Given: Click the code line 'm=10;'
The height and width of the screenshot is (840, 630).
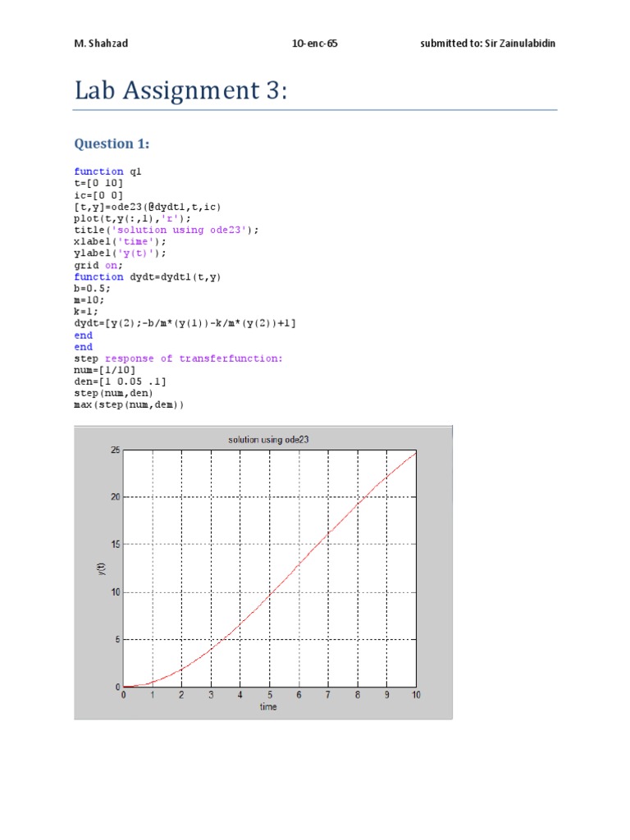Looking at the screenshot, I should click(89, 300).
